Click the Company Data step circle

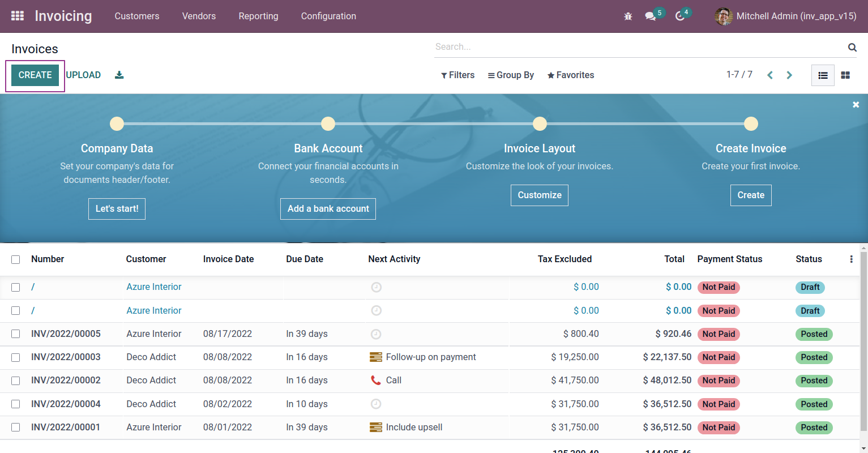point(117,123)
